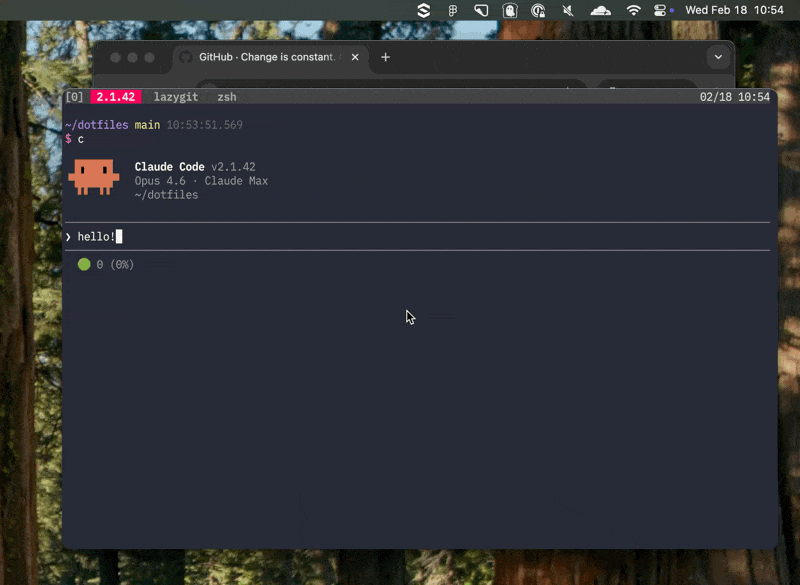Screen dimensions: 800x585
Task: Open a new tab in the browser window
Action: 386,57
